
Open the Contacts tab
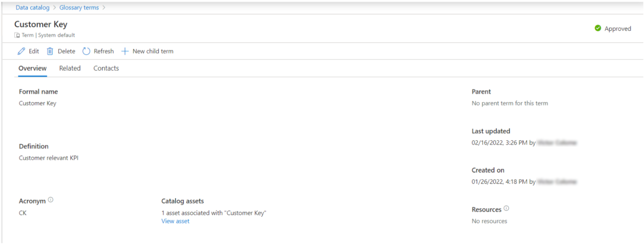(x=106, y=68)
